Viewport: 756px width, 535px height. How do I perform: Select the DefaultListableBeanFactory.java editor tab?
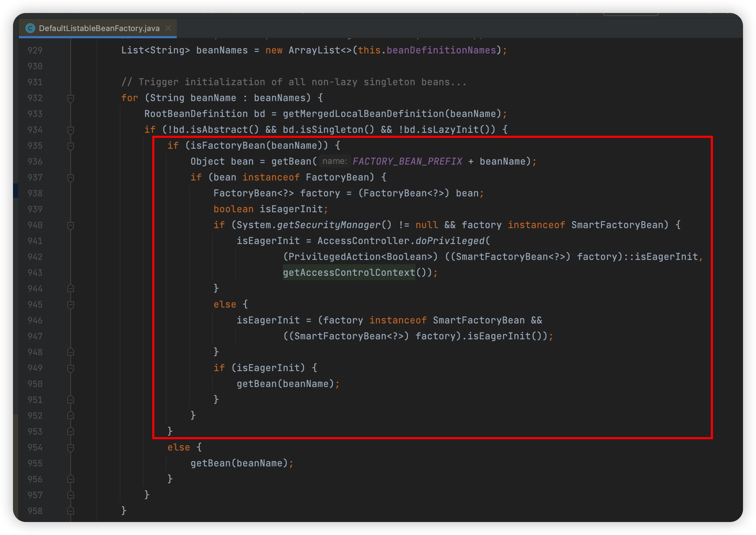click(x=99, y=28)
